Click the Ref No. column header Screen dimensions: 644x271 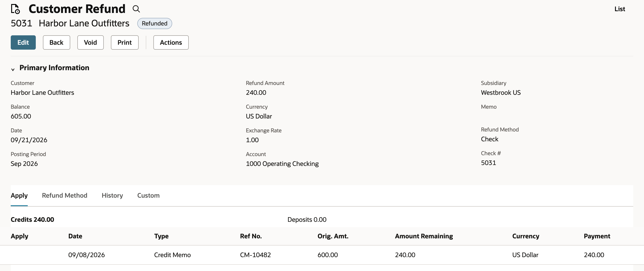251,236
